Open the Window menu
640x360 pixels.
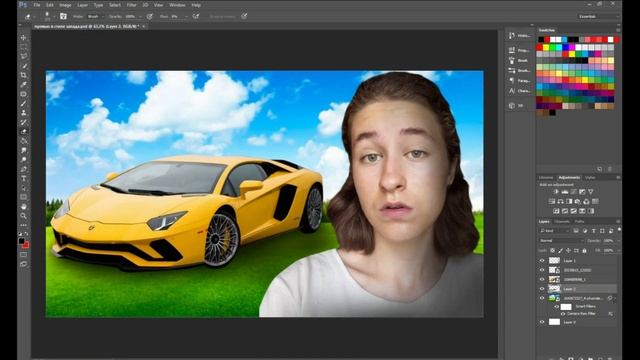pos(177,5)
